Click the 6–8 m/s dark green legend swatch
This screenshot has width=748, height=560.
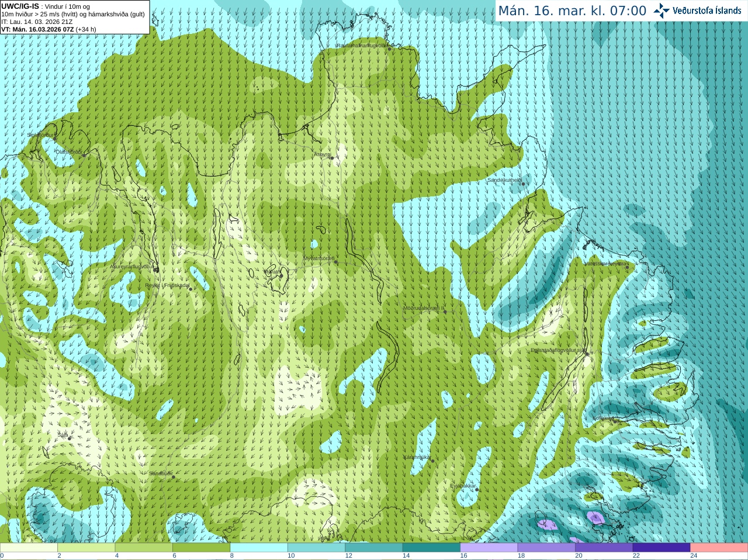click(202, 548)
